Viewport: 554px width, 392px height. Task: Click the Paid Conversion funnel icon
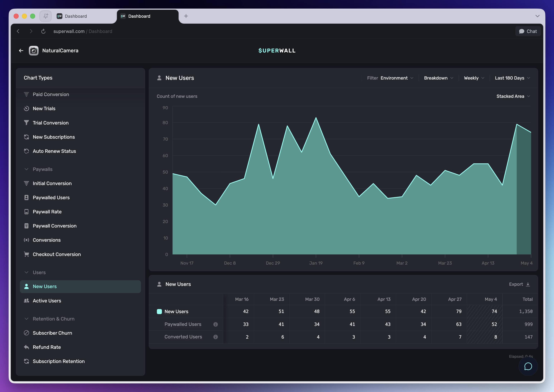click(x=26, y=94)
